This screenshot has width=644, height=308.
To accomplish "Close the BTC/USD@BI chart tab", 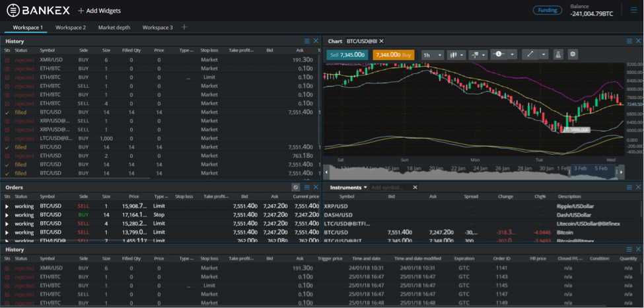I will click(381, 41).
